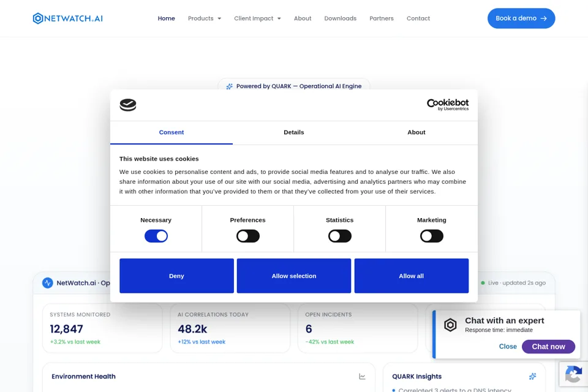Click the NetWatch.AI logo
Screen dimensions: 588x392
[67, 18]
